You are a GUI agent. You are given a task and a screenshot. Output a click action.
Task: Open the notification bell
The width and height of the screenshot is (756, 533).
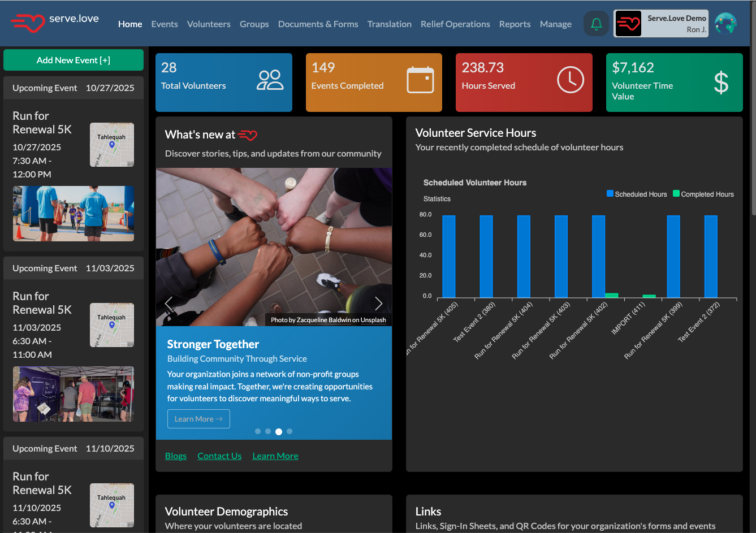(x=596, y=24)
